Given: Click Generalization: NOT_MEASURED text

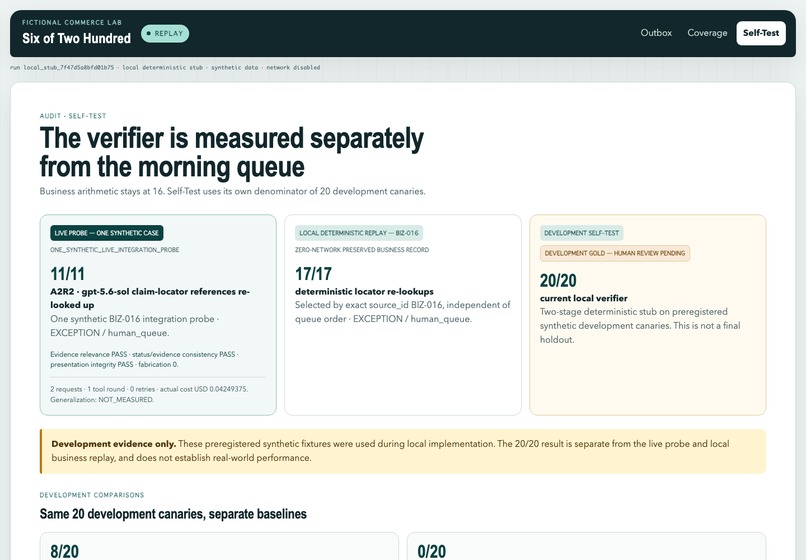Looking at the screenshot, I should [x=102, y=400].
